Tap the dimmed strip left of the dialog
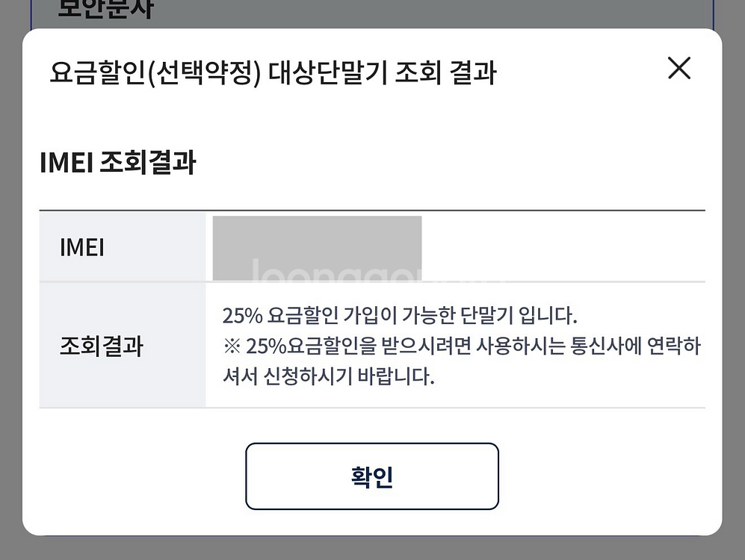 point(10,299)
